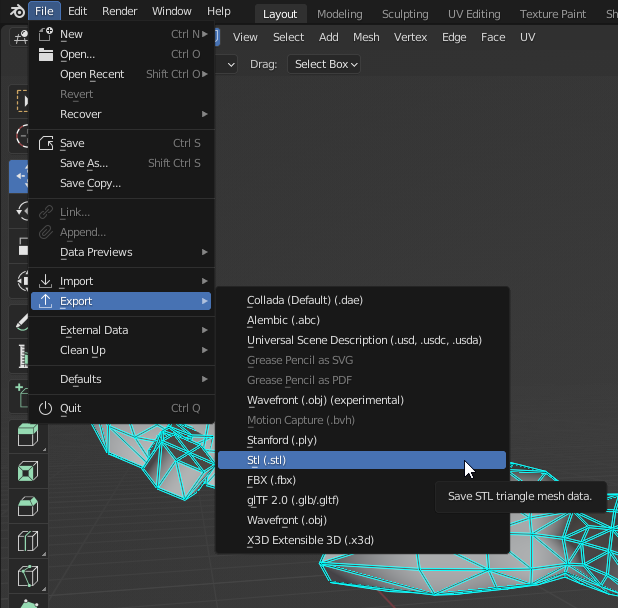Select the Inset Faces tool icon
The image size is (618, 608).
click(x=28, y=470)
